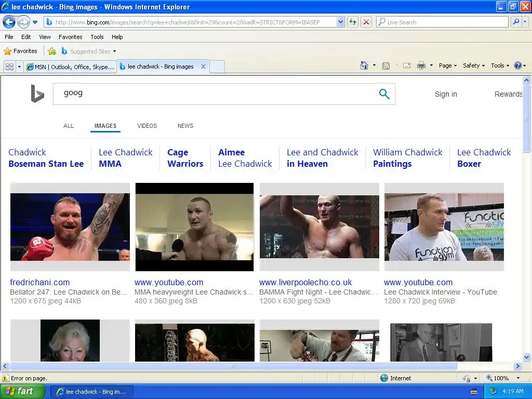This screenshot has height=399, width=532.
Task: Close the lee chadwick Bing images tab
Action: [x=203, y=66]
